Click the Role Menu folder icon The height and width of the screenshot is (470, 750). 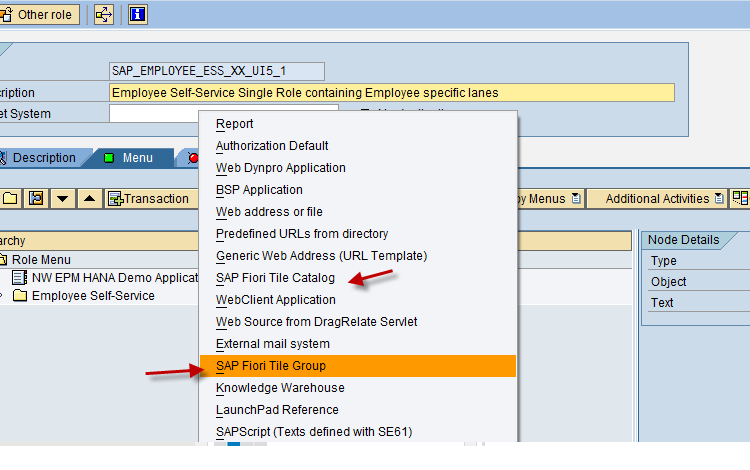click(x=3, y=260)
